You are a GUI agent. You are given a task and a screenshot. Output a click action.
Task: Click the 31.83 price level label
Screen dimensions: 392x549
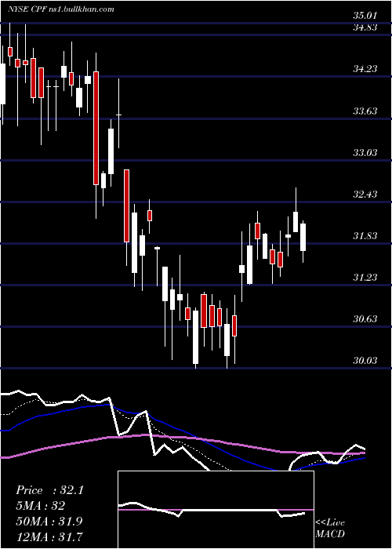[365, 236]
